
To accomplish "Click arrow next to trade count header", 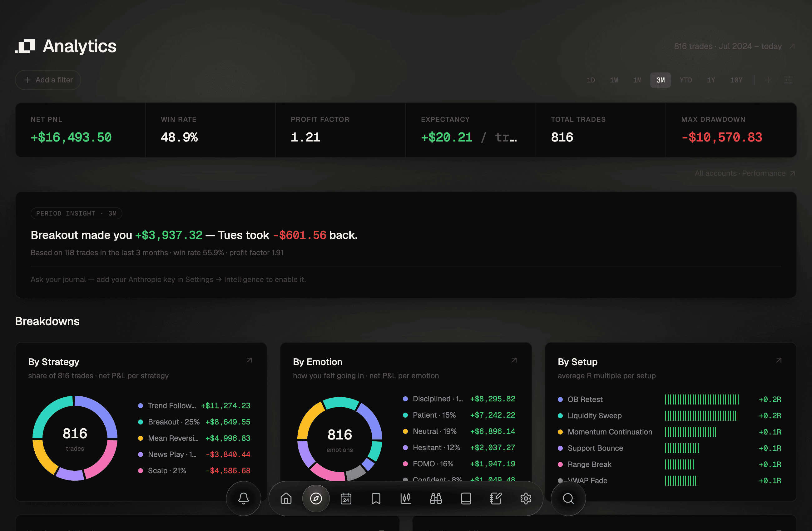I will click(792, 46).
